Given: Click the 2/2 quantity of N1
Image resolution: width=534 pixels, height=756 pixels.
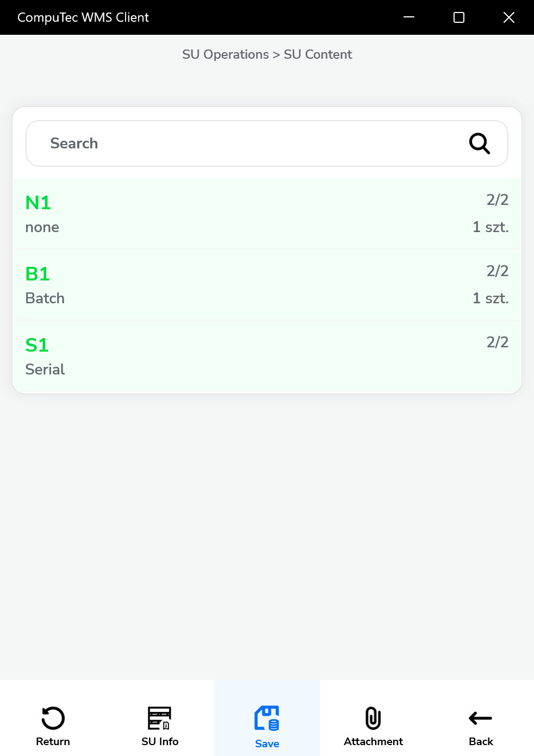Looking at the screenshot, I should point(497,199).
